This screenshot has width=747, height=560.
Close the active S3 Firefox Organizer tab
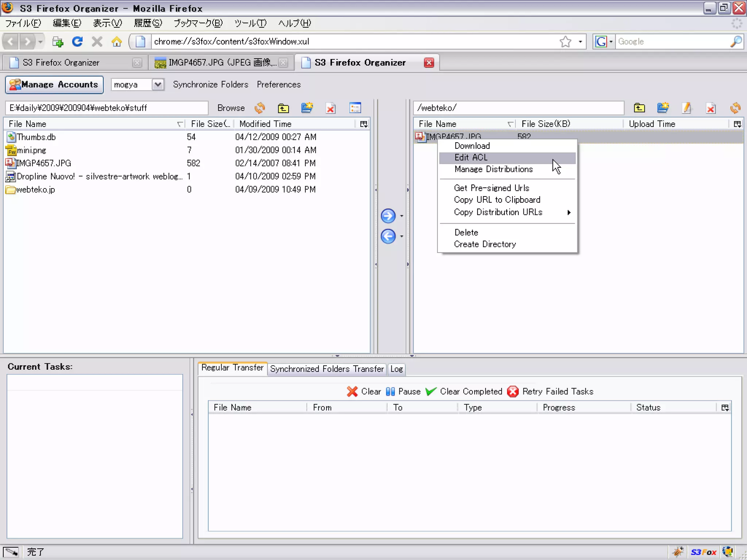point(429,63)
